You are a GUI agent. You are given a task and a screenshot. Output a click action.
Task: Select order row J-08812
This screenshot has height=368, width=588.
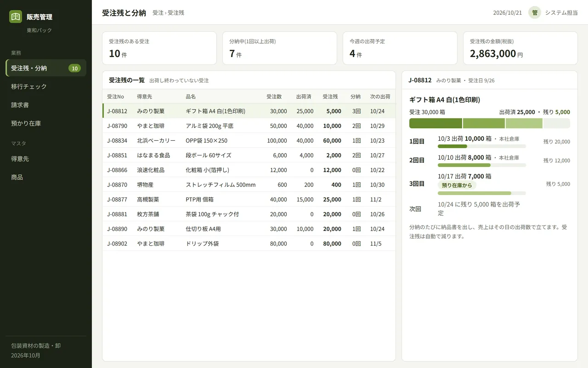point(249,111)
